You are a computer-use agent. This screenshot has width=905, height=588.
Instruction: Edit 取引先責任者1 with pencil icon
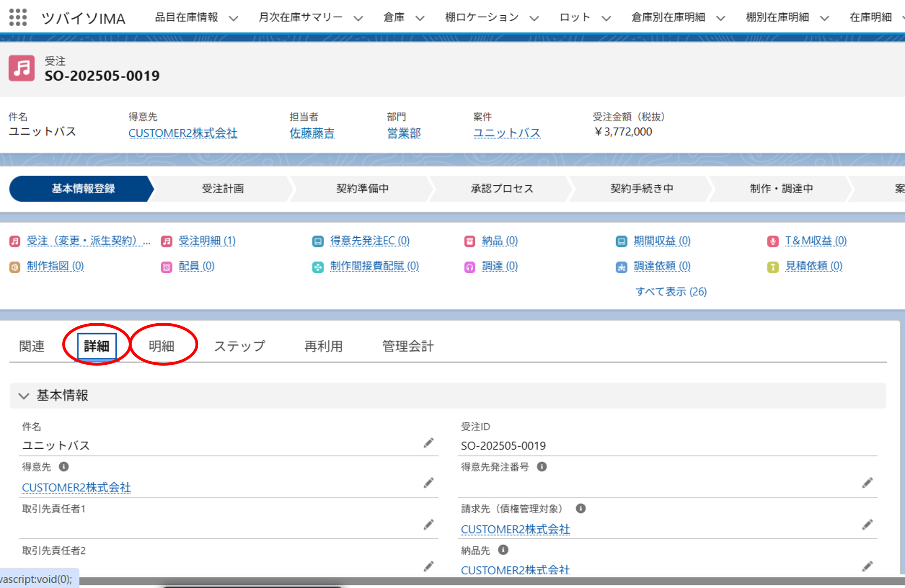[428, 525]
